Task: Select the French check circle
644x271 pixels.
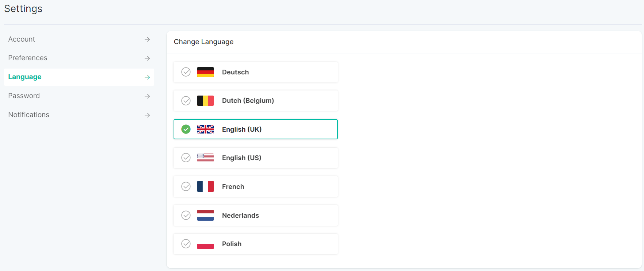Action: pyautogui.click(x=186, y=186)
